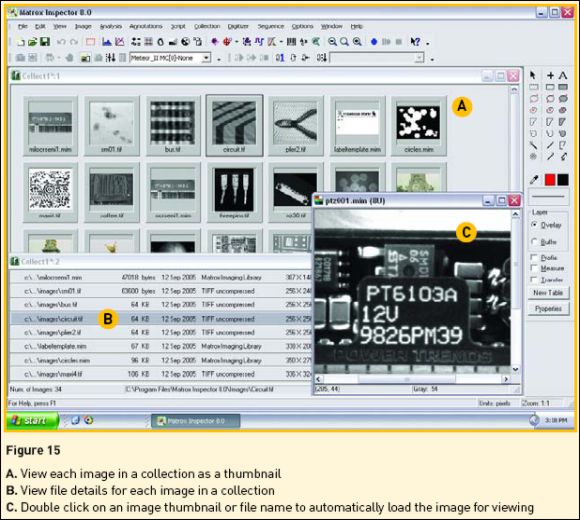Select the crosshair plus drawing tool
Screen dimensions: 580x520
(x=550, y=75)
